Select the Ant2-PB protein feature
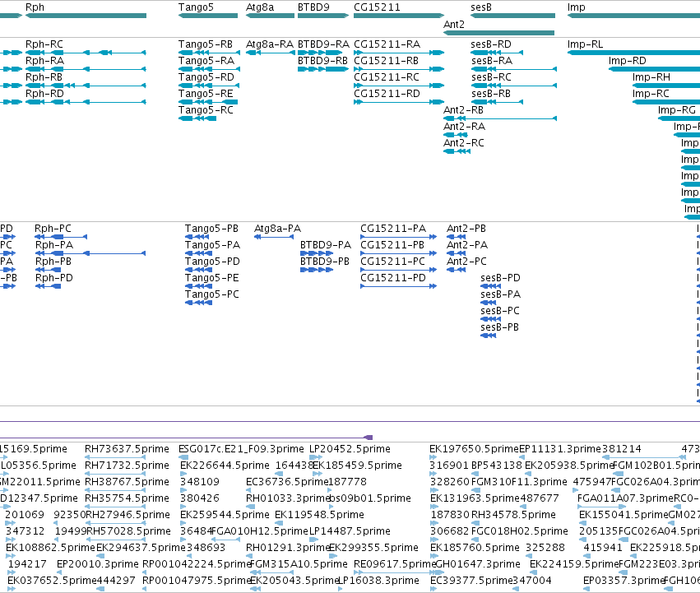700x593 pixels. point(457,237)
